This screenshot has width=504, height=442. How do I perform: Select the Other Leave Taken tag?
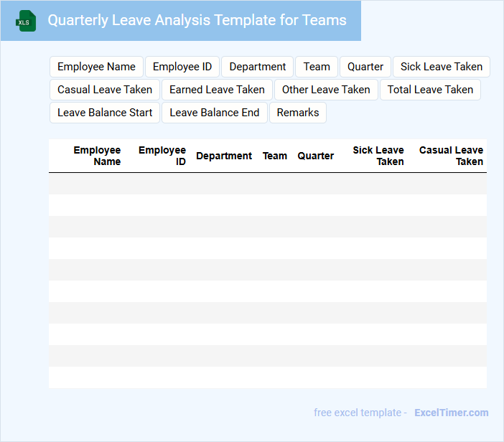[326, 90]
